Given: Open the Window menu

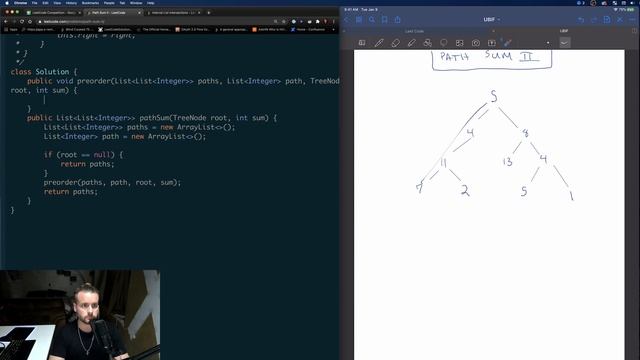Looking at the screenshot, I should click(136, 3).
